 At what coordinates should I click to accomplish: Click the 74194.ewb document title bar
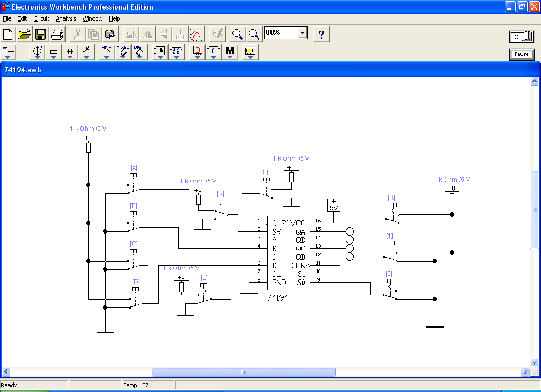[x=270, y=70]
